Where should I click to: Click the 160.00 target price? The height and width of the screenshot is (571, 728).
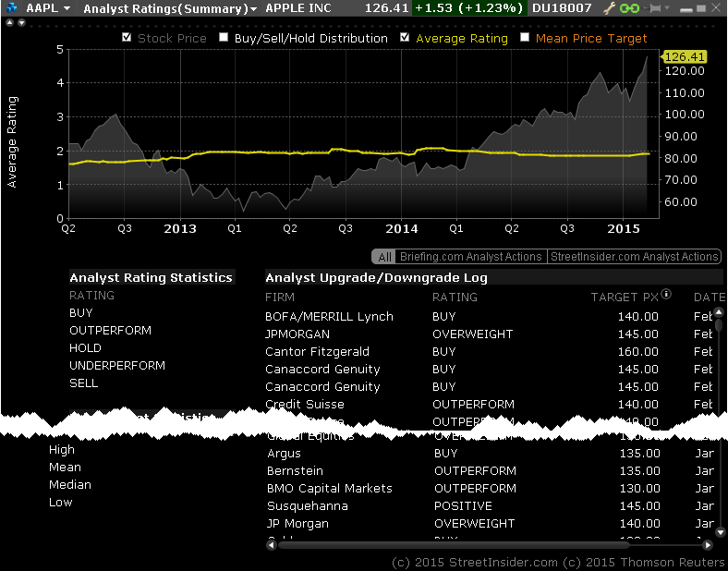tap(638, 352)
